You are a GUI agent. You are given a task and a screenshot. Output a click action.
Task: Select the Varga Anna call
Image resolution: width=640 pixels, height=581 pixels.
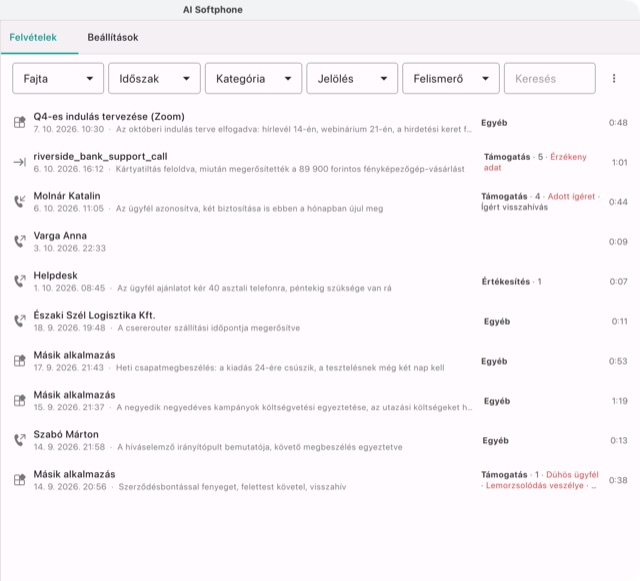tap(320, 241)
